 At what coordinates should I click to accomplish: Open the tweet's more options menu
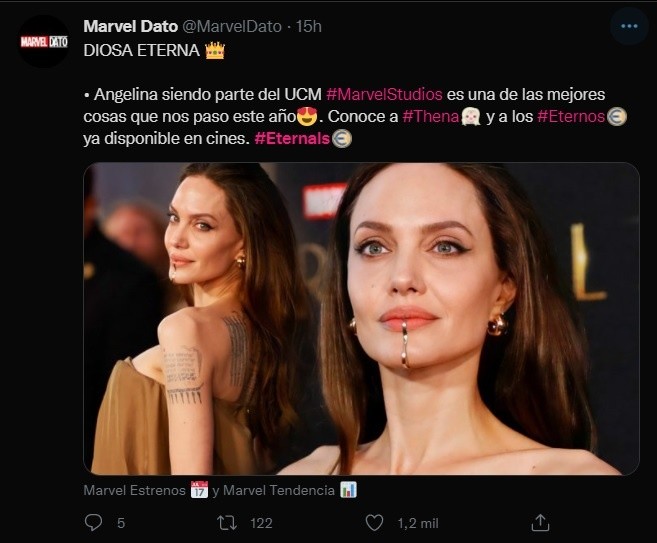coord(628,26)
